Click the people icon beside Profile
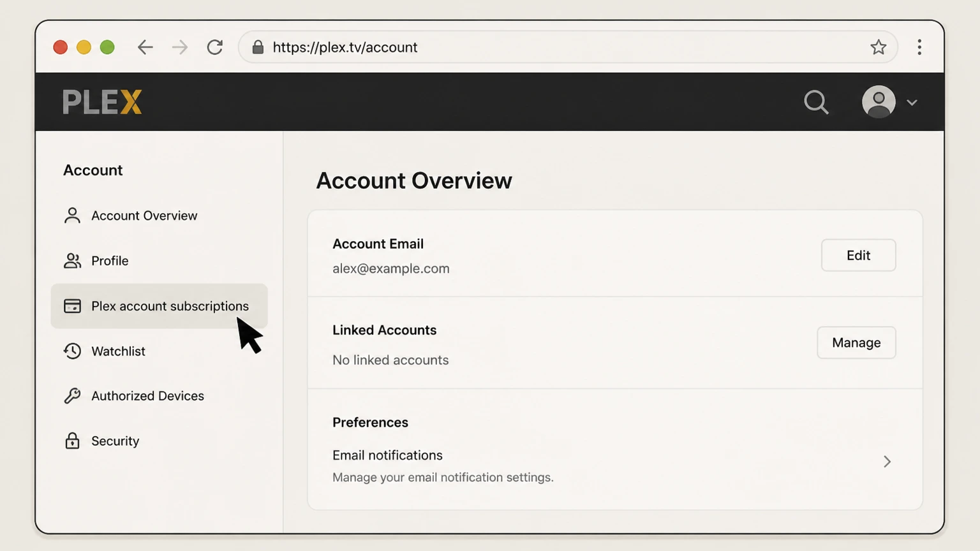The width and height of the screenshot is (980, 551). [72, 261]
